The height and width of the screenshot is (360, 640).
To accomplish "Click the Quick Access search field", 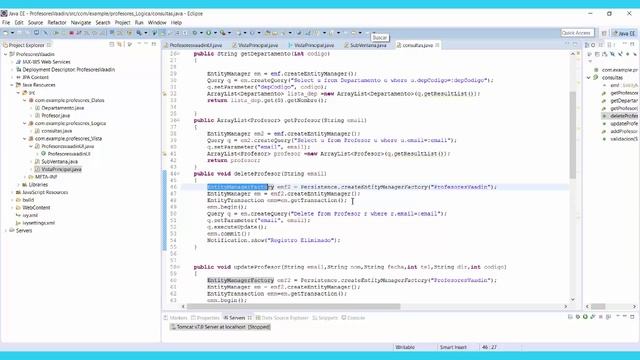I will [x=577, y=33].
